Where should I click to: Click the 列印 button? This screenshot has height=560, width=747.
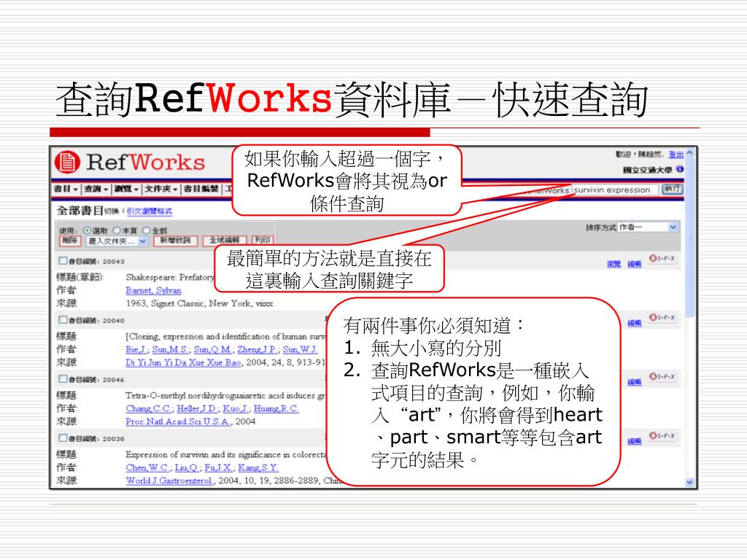pos(262,240)
